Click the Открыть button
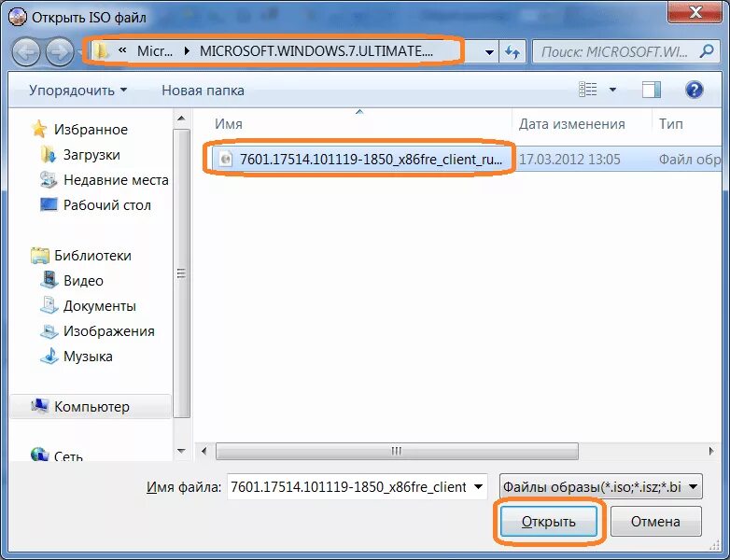Screen dimensions: 730x560 548,522
